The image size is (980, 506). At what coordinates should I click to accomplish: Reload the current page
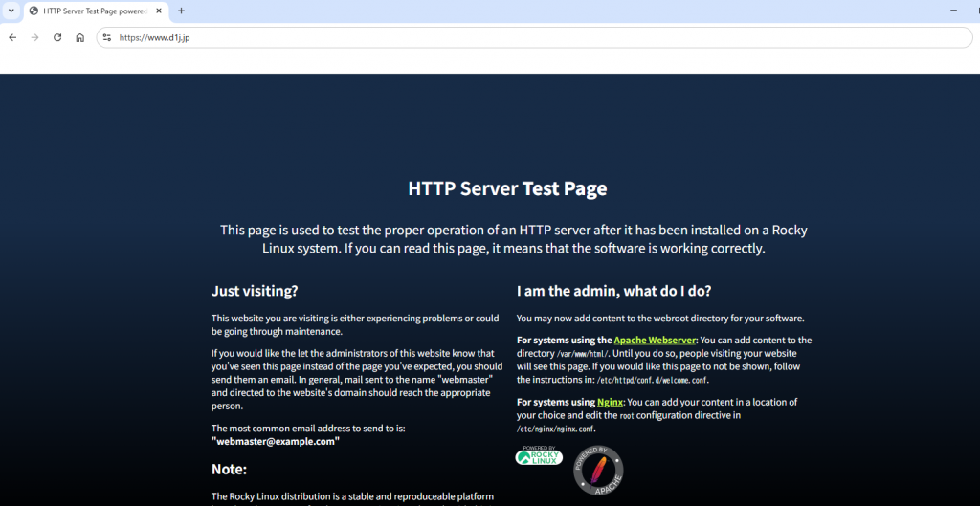pos(57,37)
